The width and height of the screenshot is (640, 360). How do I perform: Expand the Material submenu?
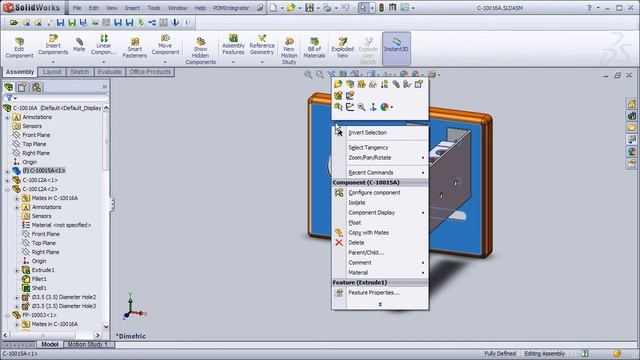tap(380, 273)
